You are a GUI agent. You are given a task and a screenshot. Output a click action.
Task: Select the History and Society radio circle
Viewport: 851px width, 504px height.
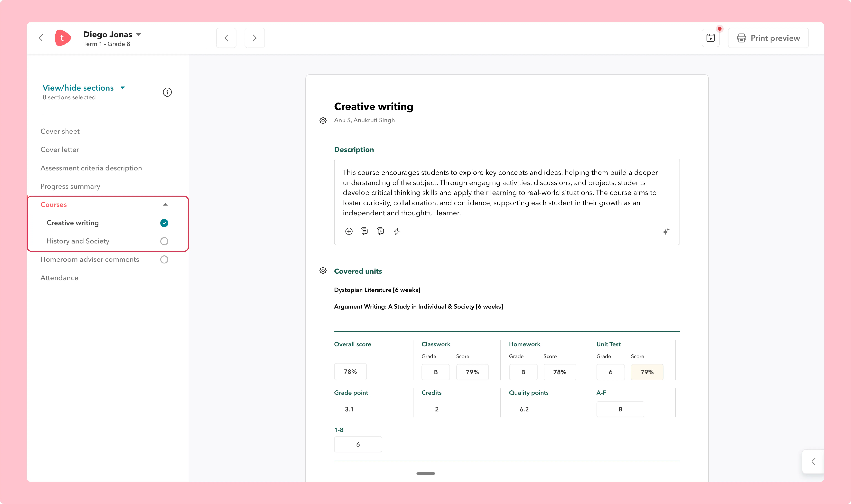tap(164, 241)
